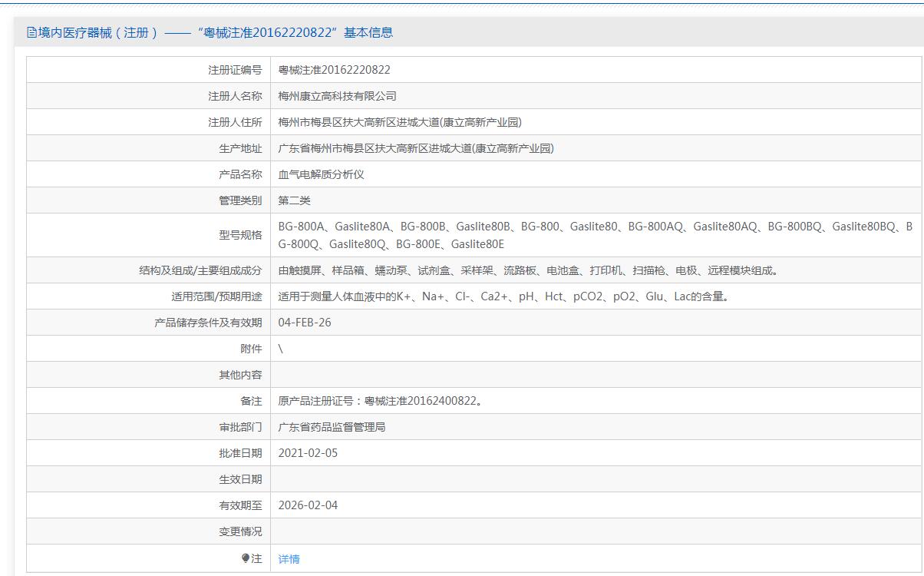Click the registrant address value cell

tap(399, 122)
